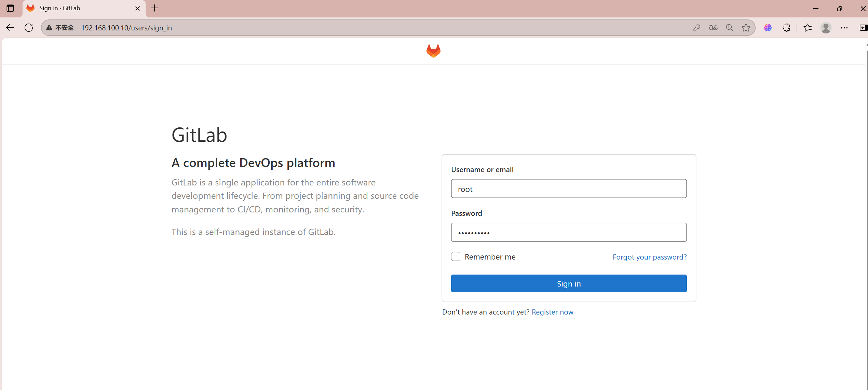Bookmark page with the star icon
This screenshot has height=390, width=868.
tap(746, 28)
